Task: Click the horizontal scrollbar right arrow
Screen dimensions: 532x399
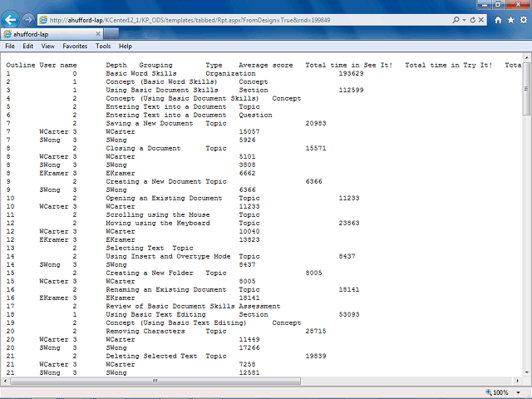Action: 518,381
